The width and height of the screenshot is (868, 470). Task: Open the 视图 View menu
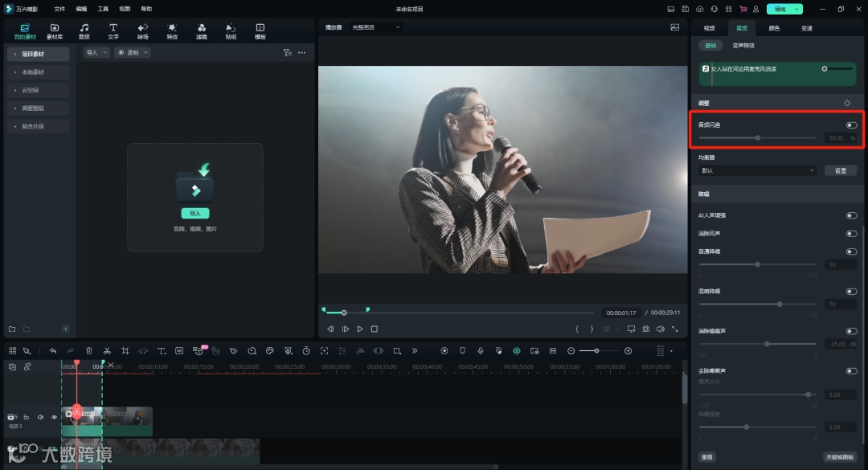pyautogui.click(x=125, y=9)
